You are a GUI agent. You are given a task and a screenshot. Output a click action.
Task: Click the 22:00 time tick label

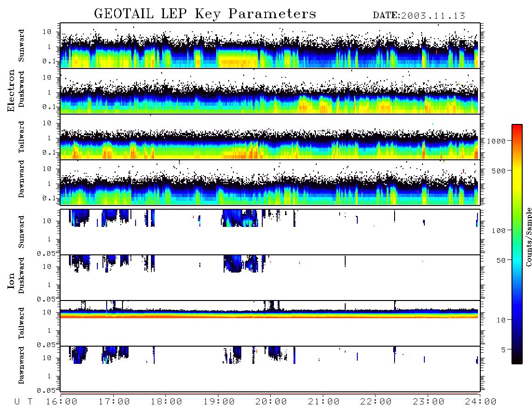tap(376, 402)
